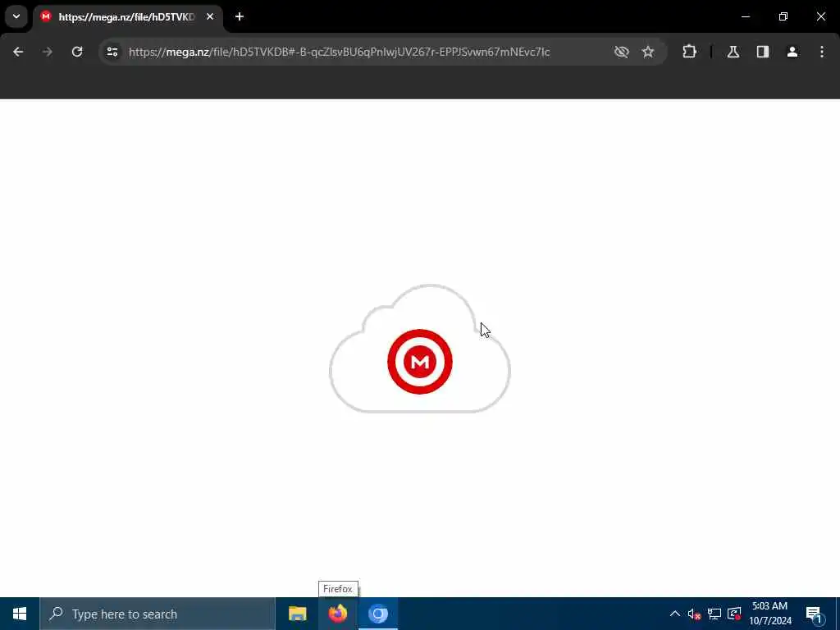Launch Firefox from the taskbar
Image resolution: width=840 pixels, height=630 pixels.
point(337,614)
